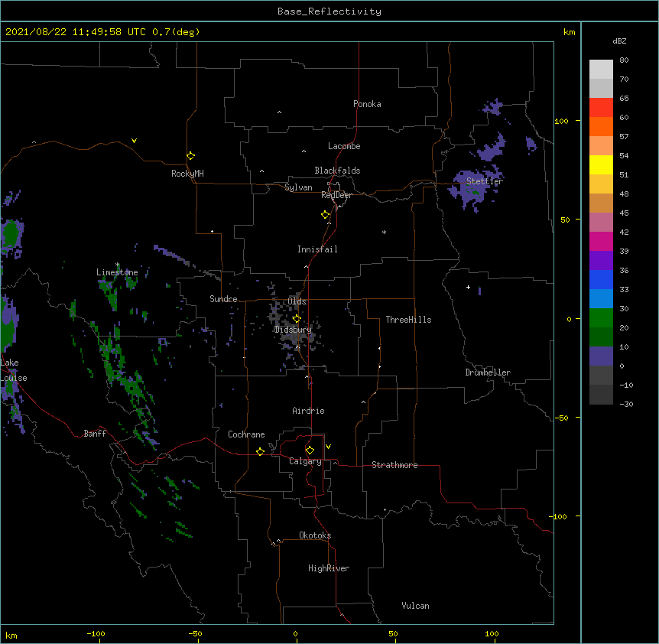
Task: Click the Sundre town label
Action: pos(223,299)
